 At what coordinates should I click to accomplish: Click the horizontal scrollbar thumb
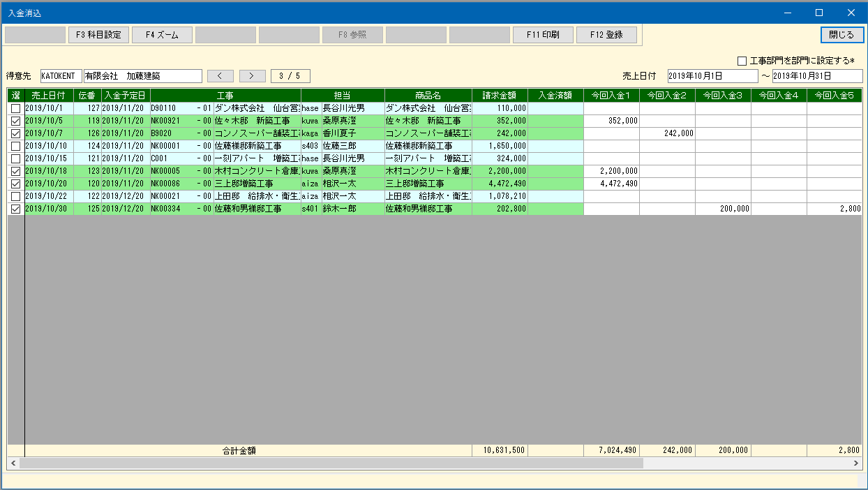331,463
